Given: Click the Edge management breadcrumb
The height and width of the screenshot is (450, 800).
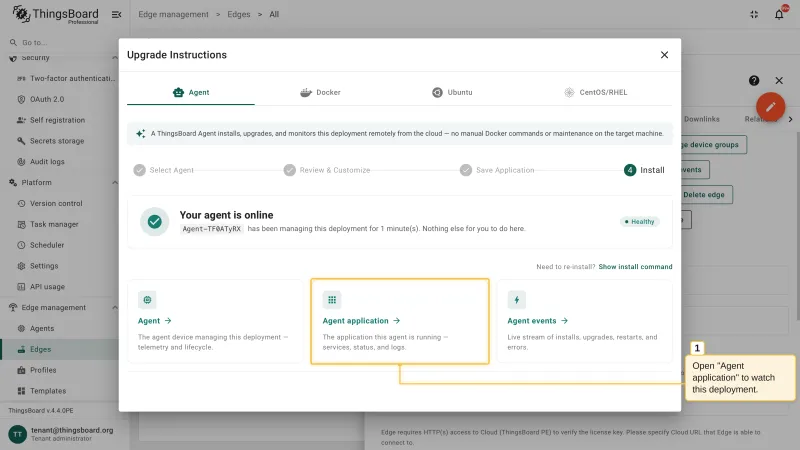Looking at the screenshot, I should 173,14.
